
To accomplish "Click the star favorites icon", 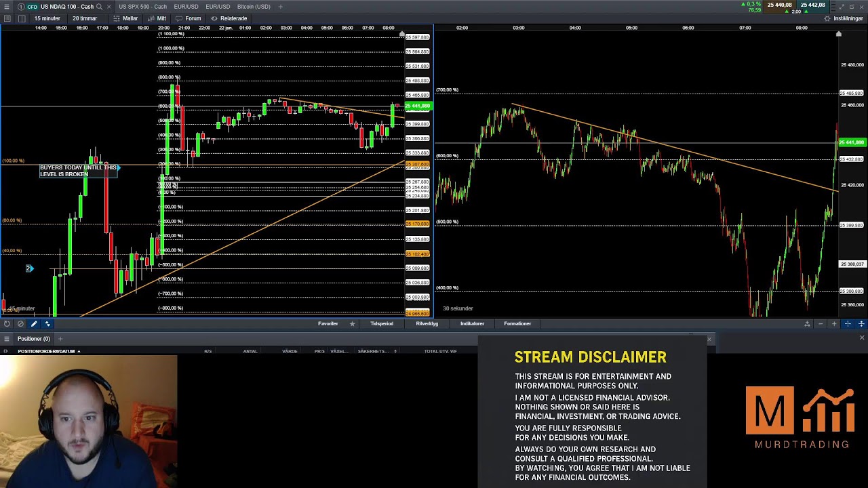I will (352, 324).
